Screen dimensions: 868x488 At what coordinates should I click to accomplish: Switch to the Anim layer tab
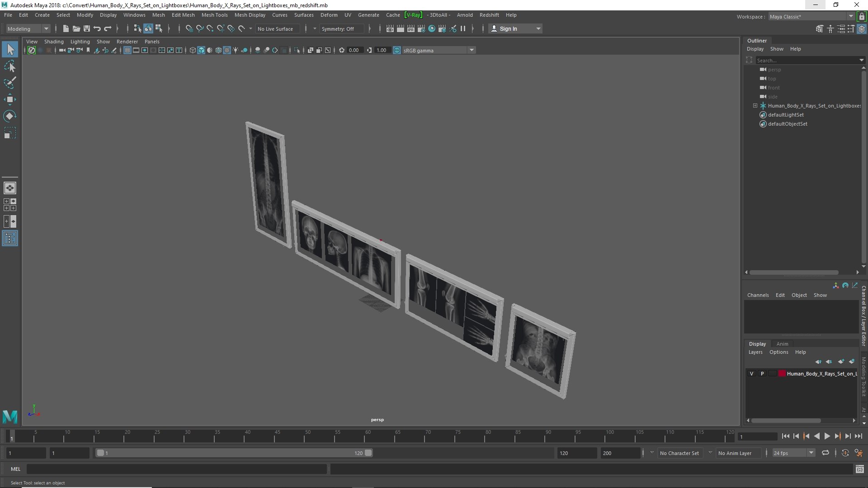click(x=782, y=344)
